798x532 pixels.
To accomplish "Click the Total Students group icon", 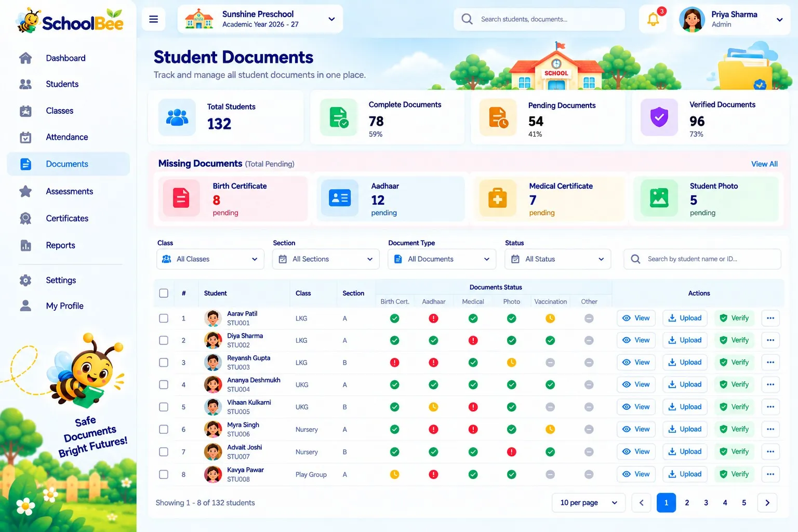I will tap(177, 117).
